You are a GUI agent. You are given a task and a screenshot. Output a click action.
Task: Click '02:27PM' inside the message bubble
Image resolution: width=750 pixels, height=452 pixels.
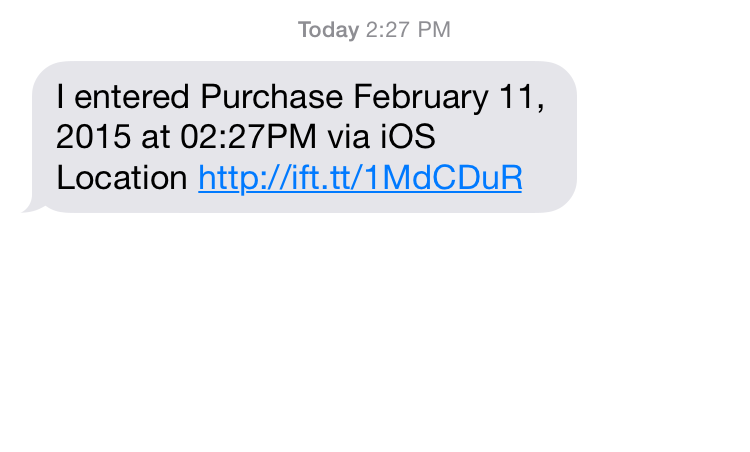249,138
